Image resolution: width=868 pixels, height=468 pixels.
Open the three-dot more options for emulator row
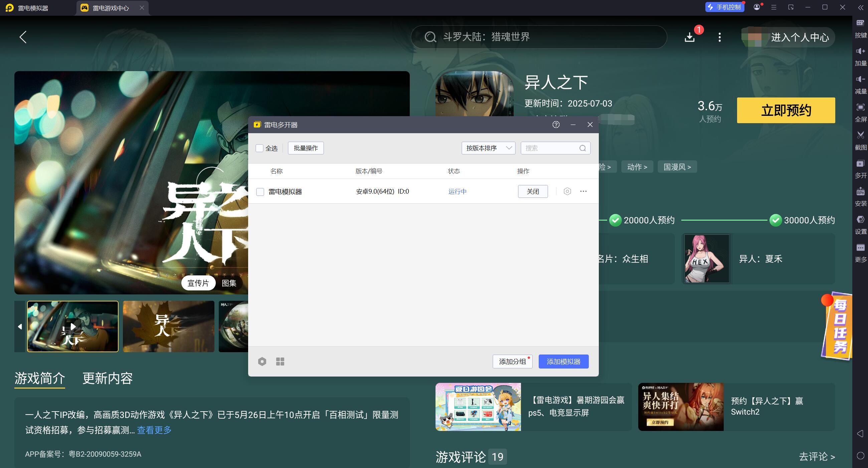[x=583, y=191]
